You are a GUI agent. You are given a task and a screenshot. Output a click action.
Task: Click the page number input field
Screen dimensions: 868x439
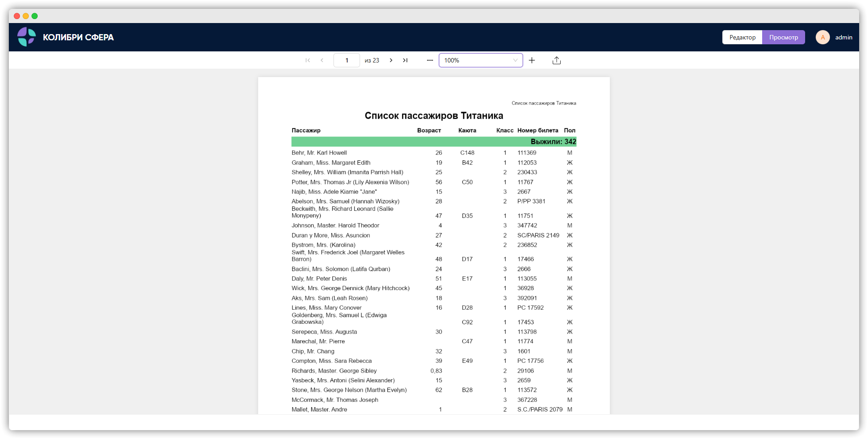(x=347, y=60)
